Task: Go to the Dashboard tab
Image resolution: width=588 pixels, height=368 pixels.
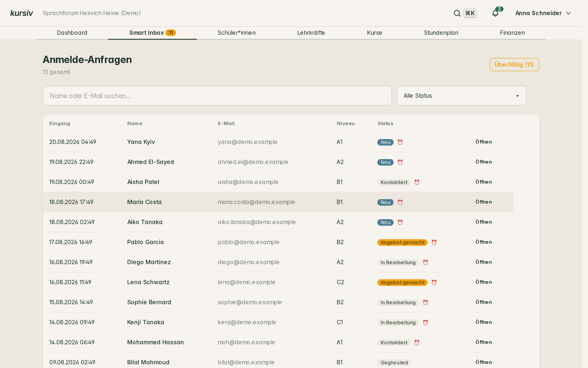Action: [x=72, y=33]
